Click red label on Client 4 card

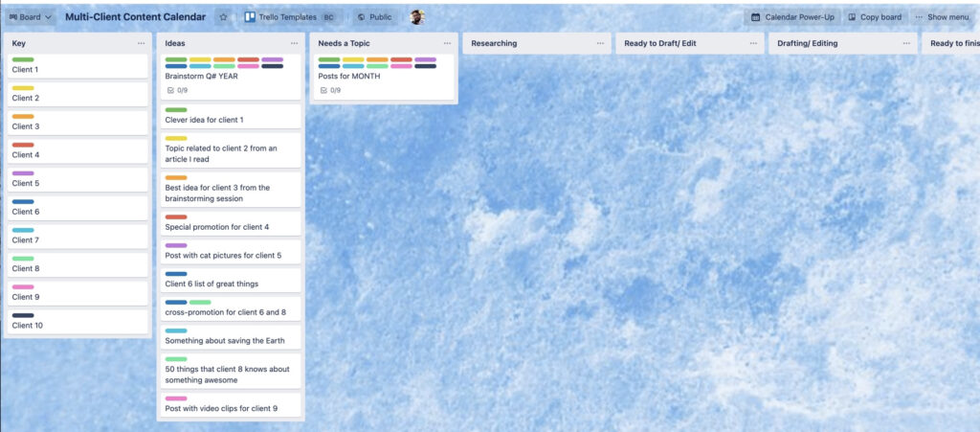pos(23,145)
